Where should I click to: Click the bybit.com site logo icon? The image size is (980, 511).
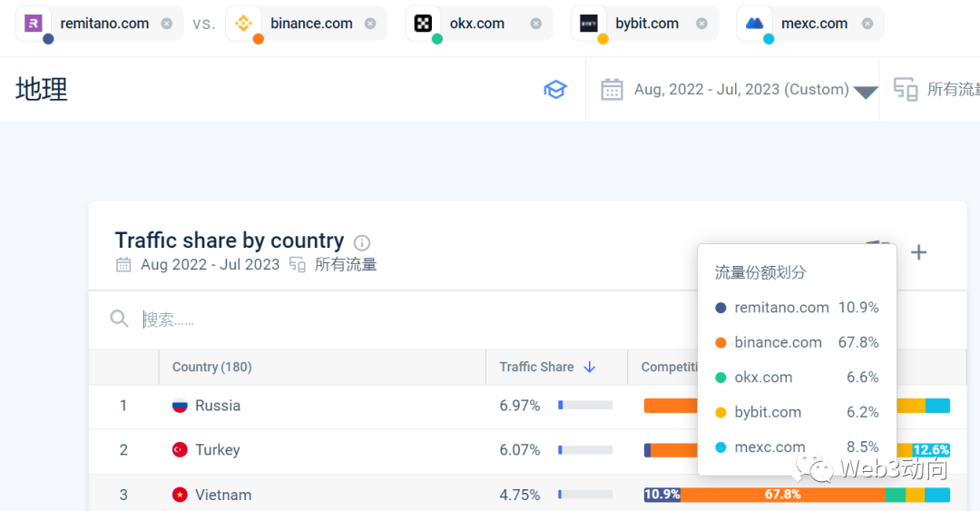click(x=589, y=24)
